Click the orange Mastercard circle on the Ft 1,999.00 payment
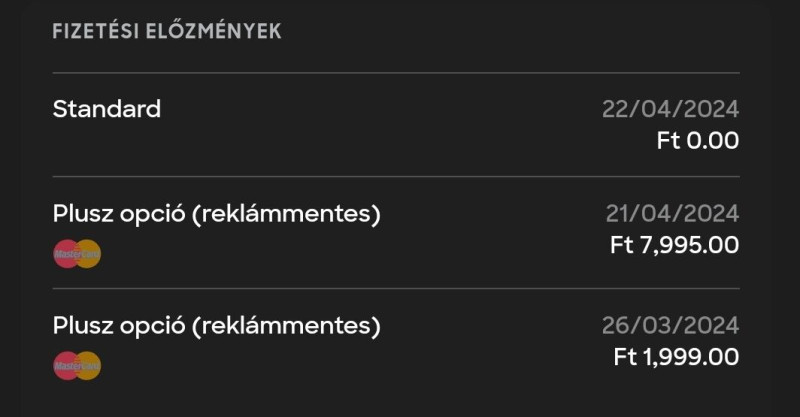The image size is (800, 417). (89, 367)
